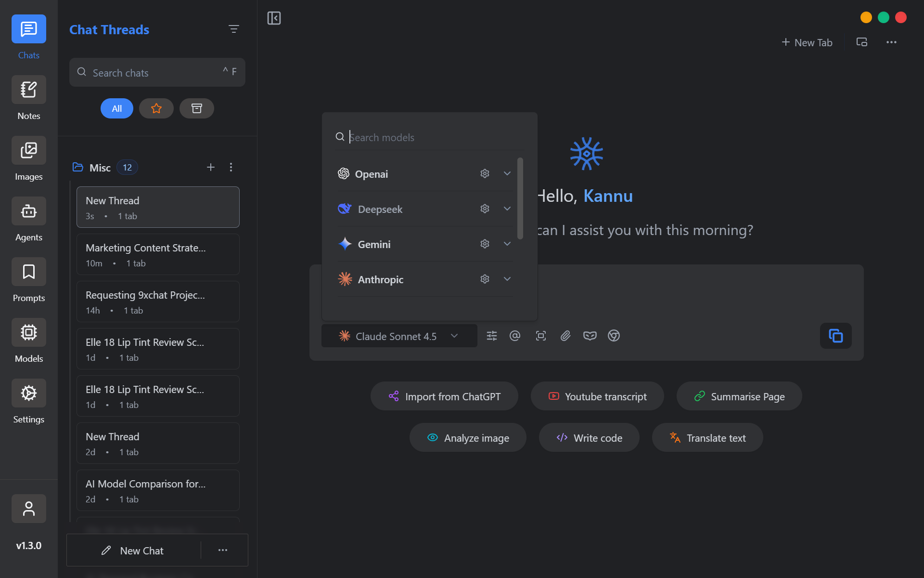Click the attachment paperclip icon
This screenshot has height=578, width=924.
pos(565,336)
